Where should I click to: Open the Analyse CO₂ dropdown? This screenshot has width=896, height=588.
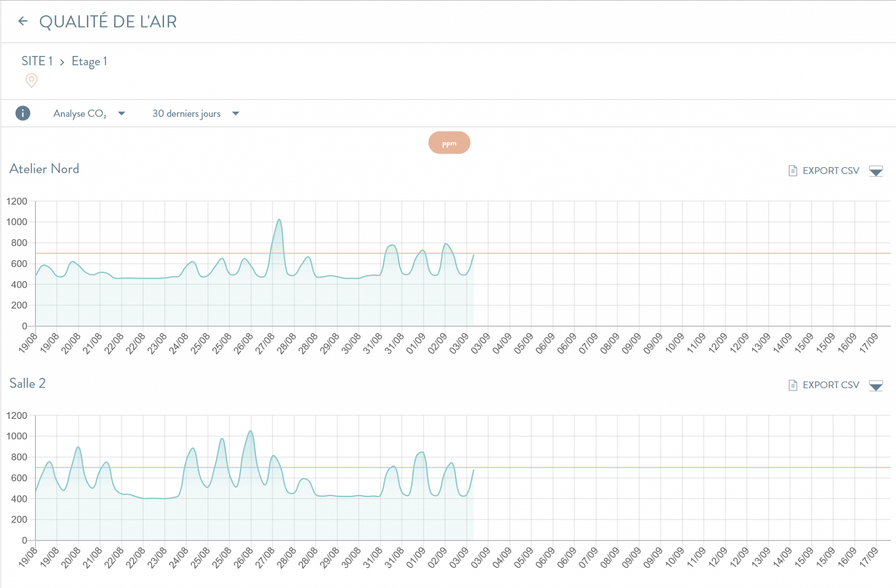80,114
